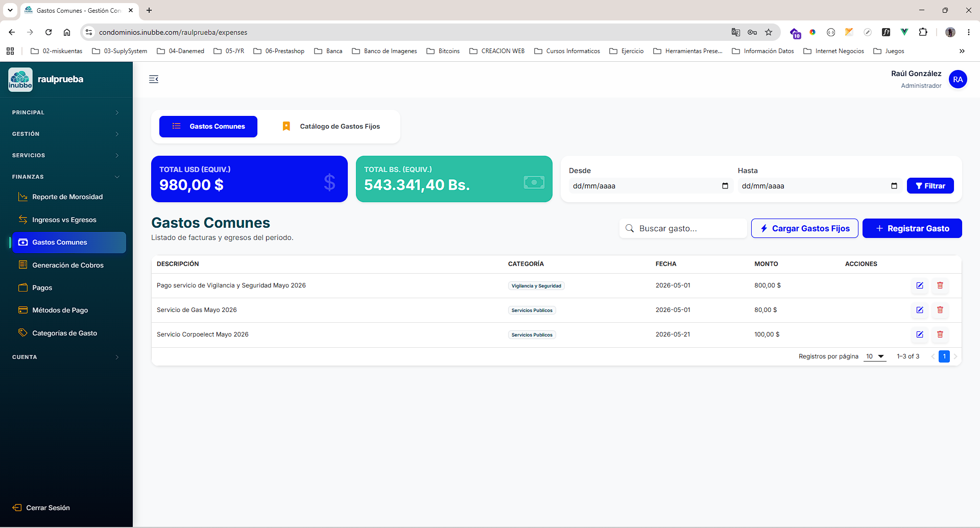Image resolution: width=980 pixels, height=528 pixels.
Task: Edit the Vigilancia y Seguridad expense row
Action: pyautogui.click(x=920, y=285)
